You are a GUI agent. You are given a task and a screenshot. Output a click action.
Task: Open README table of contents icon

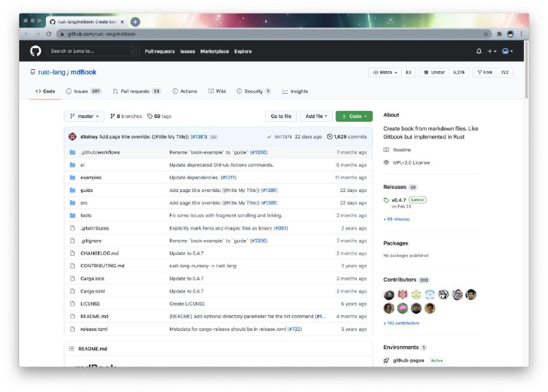click(x=71, y=349)
